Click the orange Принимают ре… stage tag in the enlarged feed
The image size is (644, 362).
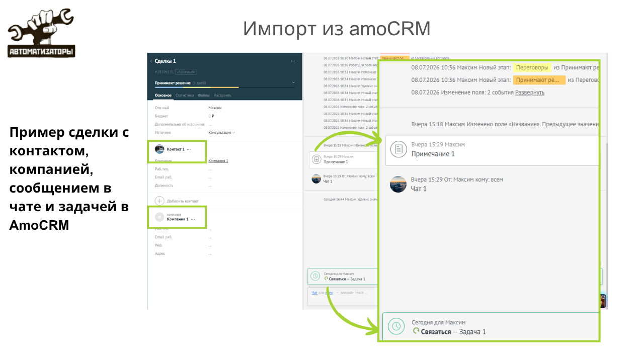tap(539, 80)
